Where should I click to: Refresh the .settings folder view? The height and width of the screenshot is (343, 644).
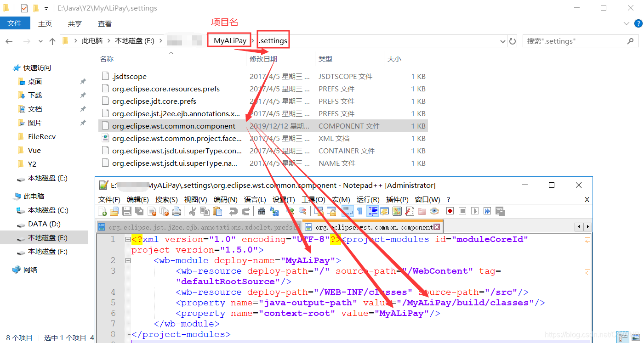tap(513, 41)
